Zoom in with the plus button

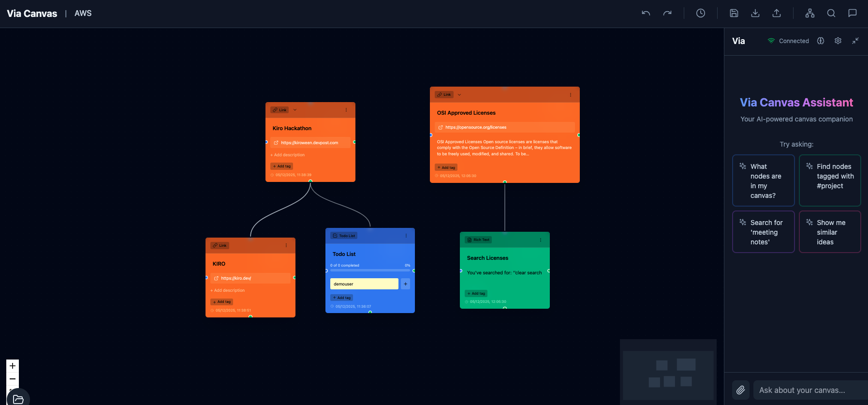tap(13, 366)
